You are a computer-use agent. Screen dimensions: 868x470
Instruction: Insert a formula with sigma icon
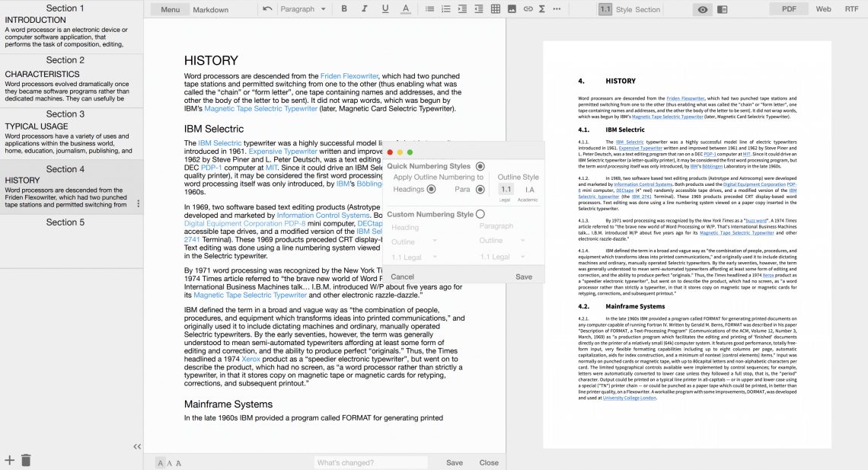tap(542, 9)
